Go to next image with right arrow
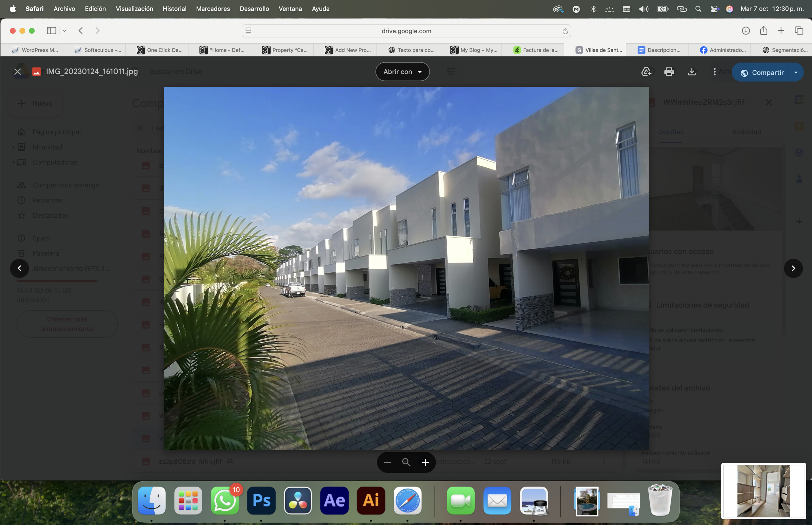 (793, 268)
